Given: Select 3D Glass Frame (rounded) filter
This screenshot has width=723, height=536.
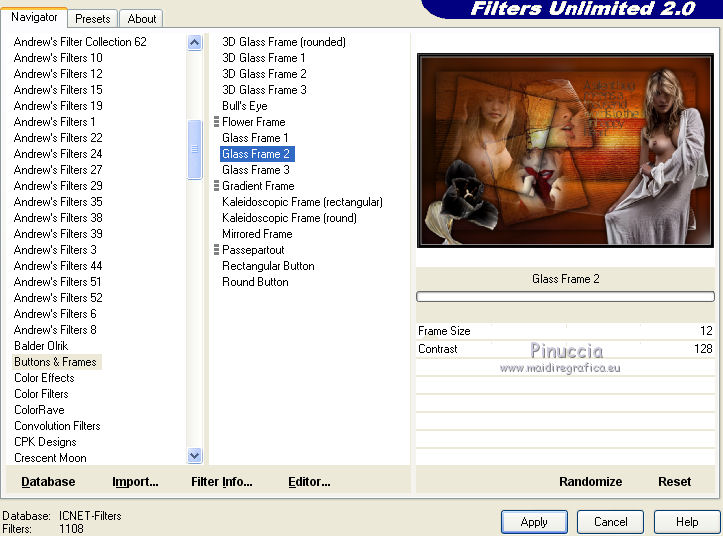Looking at the screenshot, I should (x=284, y=42).
